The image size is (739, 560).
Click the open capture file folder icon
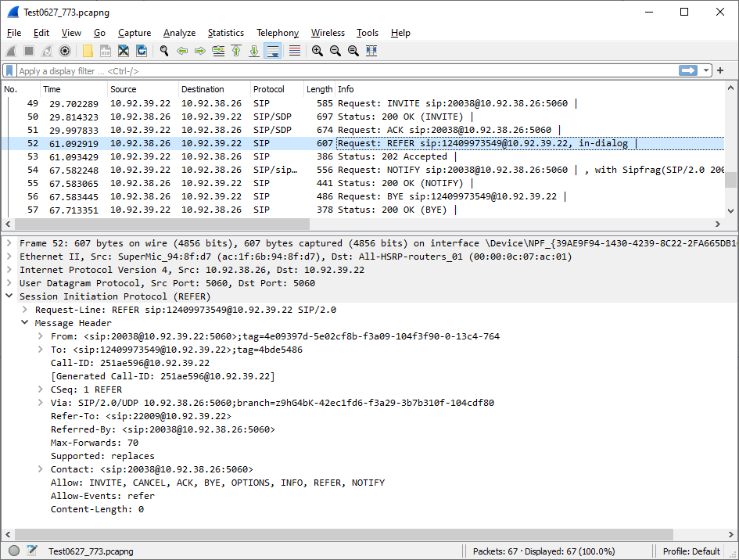pos(88,51)
